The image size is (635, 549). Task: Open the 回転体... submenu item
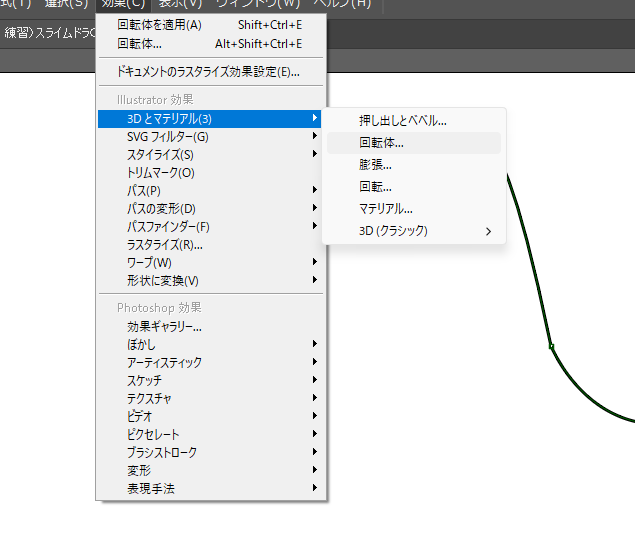[x=381, y=143]
